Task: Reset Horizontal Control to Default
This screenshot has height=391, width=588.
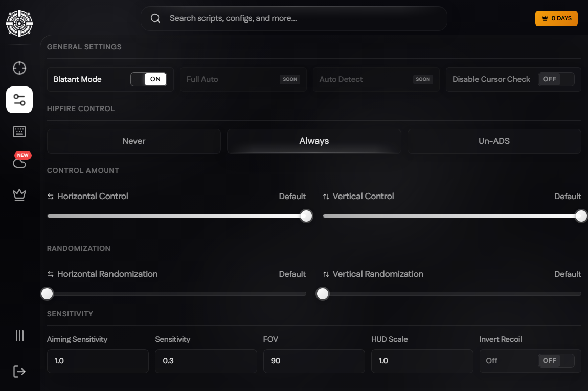Action: [292, 196]
